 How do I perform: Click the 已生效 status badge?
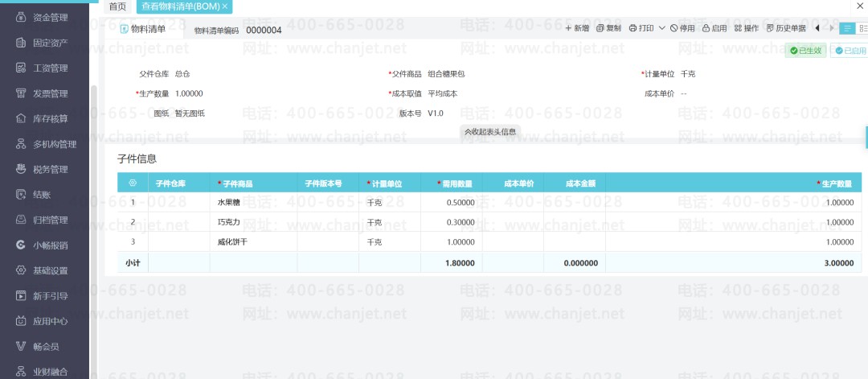805,51
